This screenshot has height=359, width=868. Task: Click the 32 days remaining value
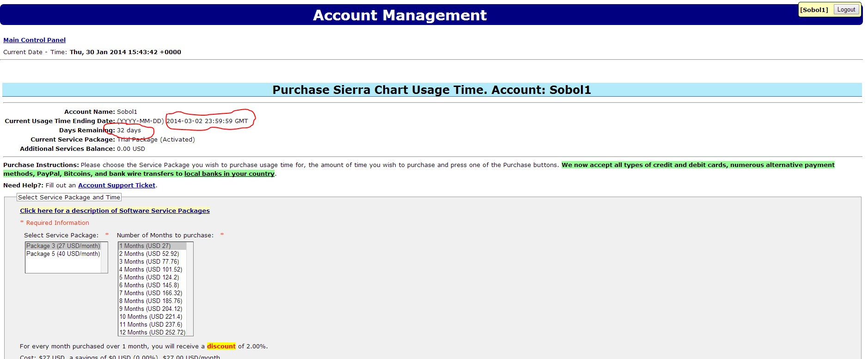point(129,130)
